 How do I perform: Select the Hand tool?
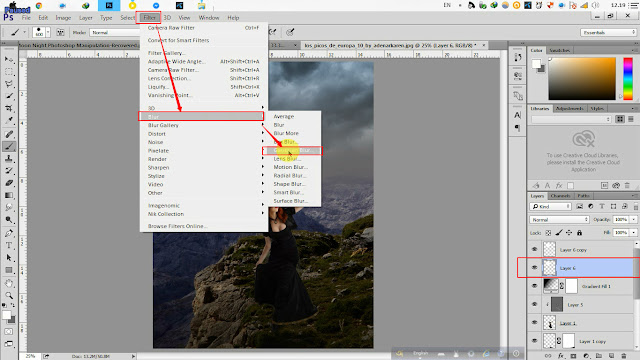(9, 283)
